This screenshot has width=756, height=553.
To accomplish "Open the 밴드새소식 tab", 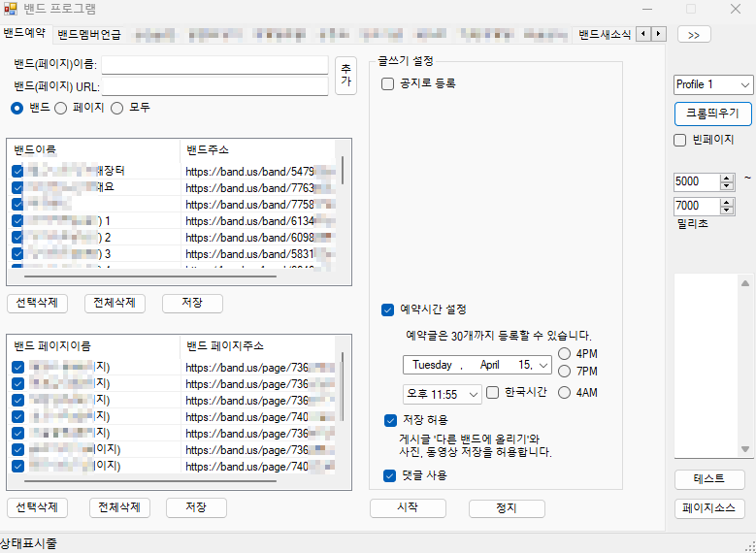I will [x=604, y=35].
